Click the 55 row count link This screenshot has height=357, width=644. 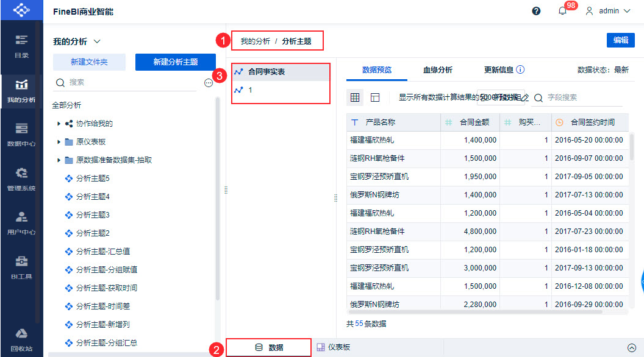tap(359, 323)
